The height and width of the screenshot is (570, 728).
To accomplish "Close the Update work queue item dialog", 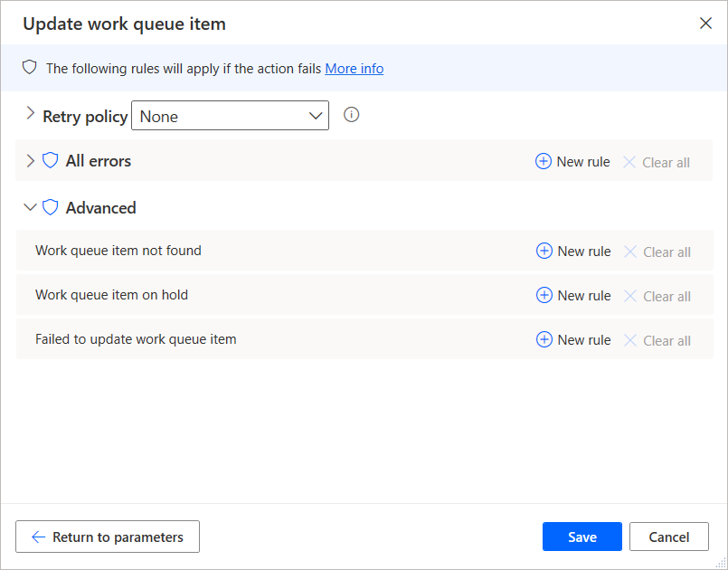I will (705, 24).
